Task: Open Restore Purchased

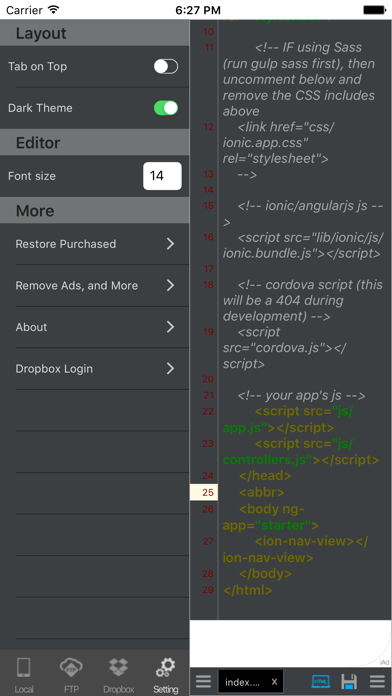Action: point(95,244)
